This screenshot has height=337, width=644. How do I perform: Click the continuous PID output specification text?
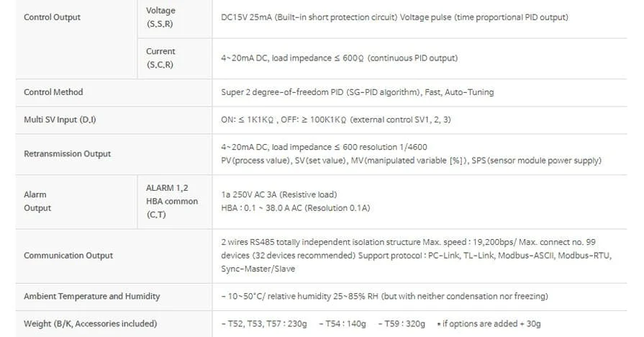coord(339,58)
